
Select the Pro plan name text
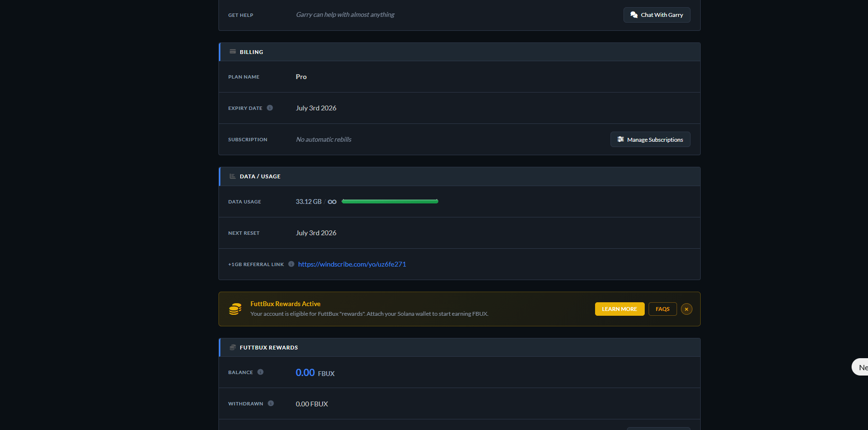coord(301,77)
